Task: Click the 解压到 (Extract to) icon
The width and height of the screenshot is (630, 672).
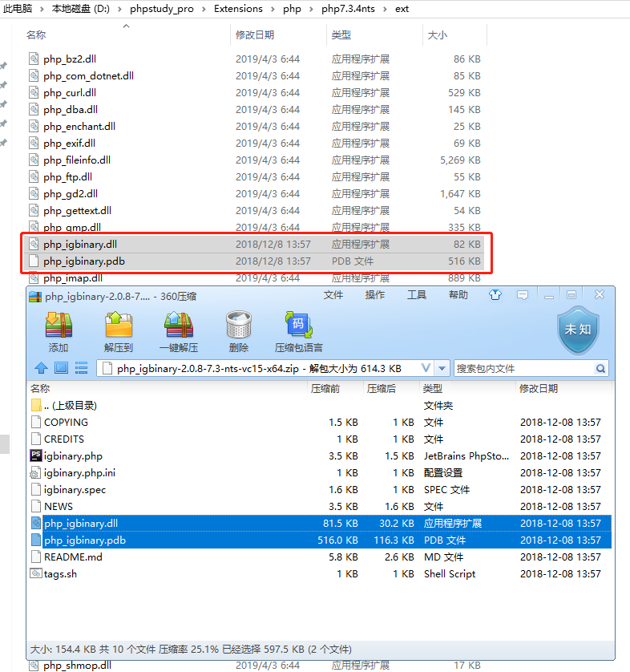Action: coord(119,325)
